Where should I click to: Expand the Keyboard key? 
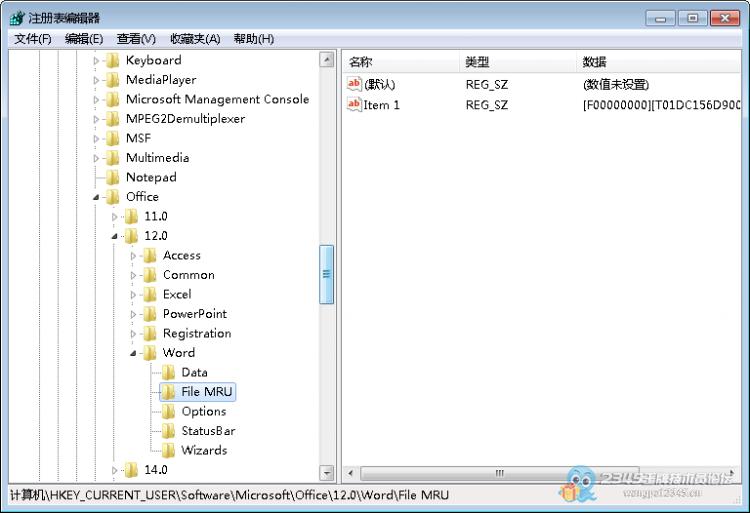[96, 61]
